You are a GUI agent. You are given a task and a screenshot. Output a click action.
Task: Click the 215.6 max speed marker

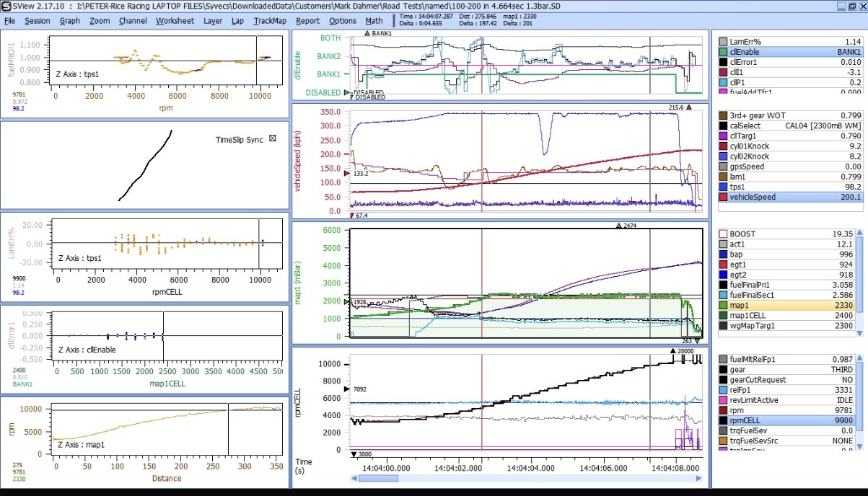pos(688,107)
